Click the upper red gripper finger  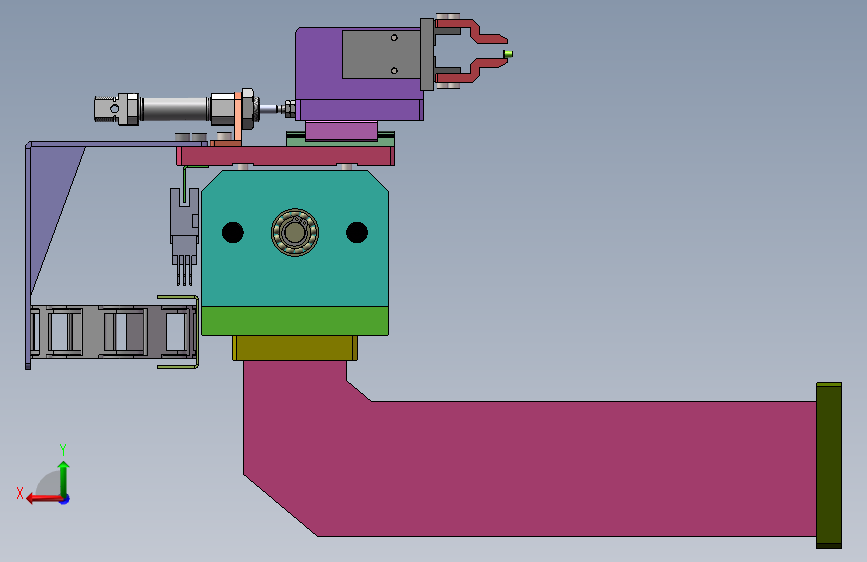(x=474, y=32)
